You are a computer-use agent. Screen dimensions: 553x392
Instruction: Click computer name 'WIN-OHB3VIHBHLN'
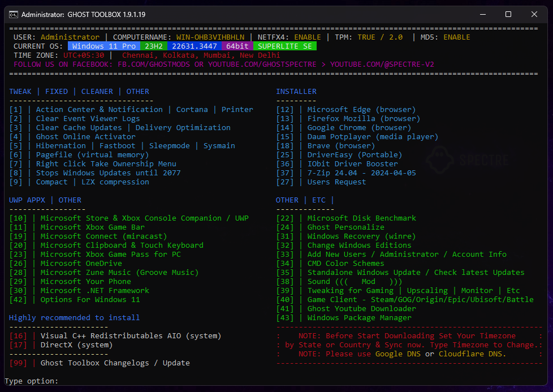pyautogui.click(x=210, y=37)
